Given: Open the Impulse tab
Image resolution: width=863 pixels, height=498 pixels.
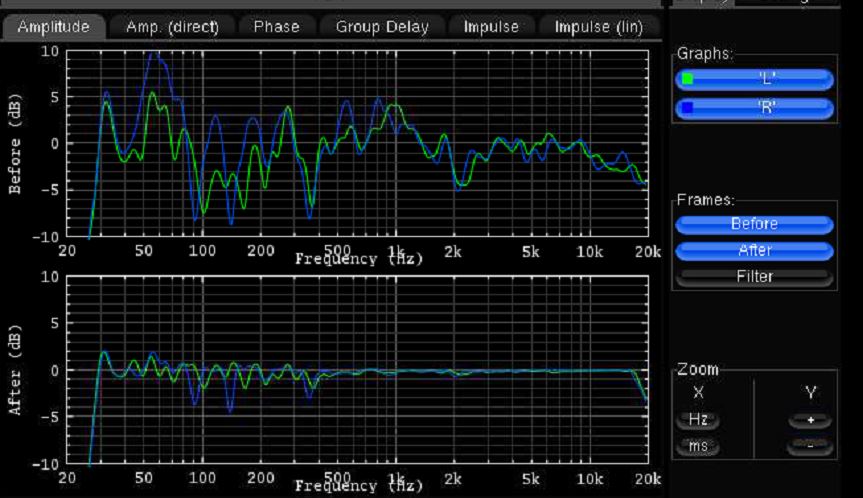Looking at the screenshot, I should (x=491, y=27).
